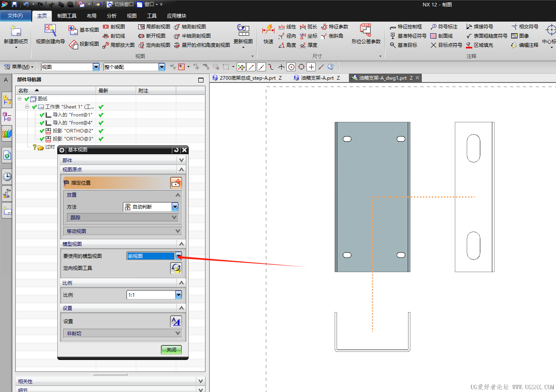Viewport: 556px width, 392px height.
Task: Toggle check mark for 导入的 Front@1
Action: pos(42,115)
